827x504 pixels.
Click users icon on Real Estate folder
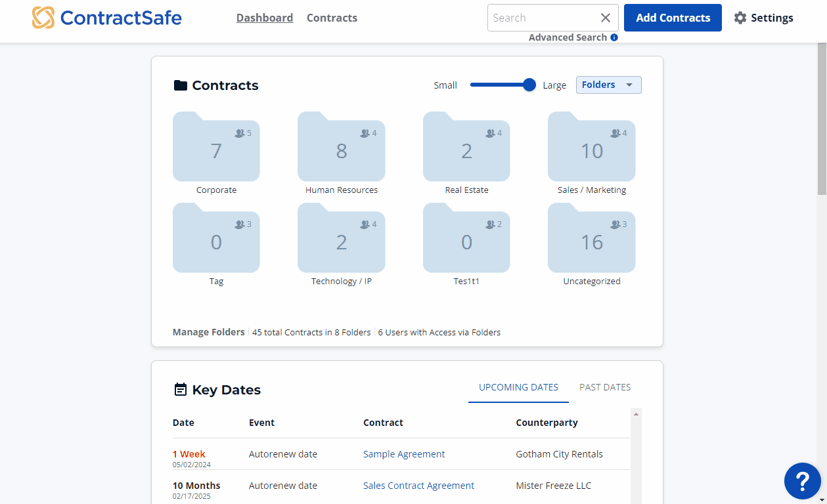click(x=490, y=133)
